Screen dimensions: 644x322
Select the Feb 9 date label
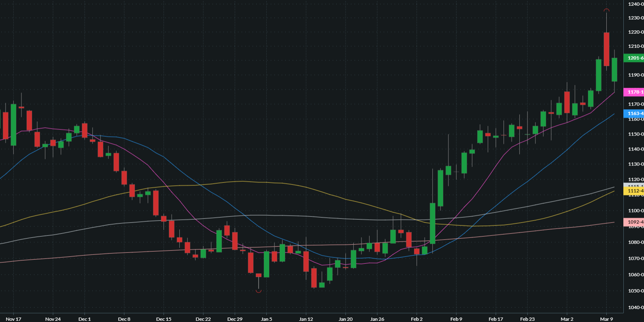click(x=456, y=319)
